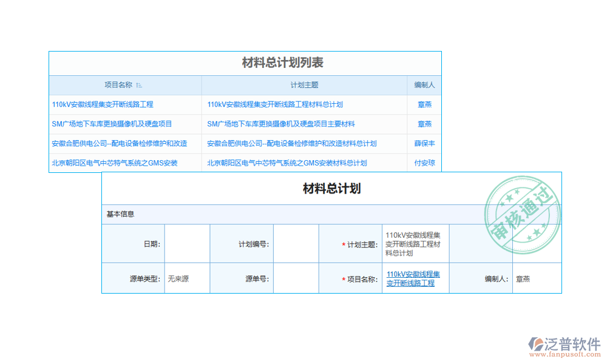This screenshot has width=607, height=364.
Task: Open project link 110kV安徽线程集变开断线路工程
Action: tap(103, 104)
